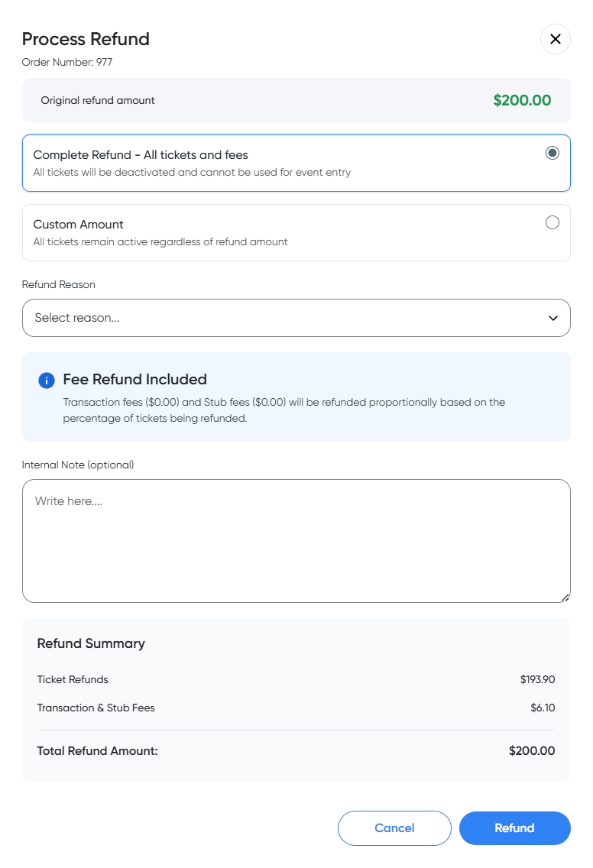Click the Refund Summary heading

point(91,643)
